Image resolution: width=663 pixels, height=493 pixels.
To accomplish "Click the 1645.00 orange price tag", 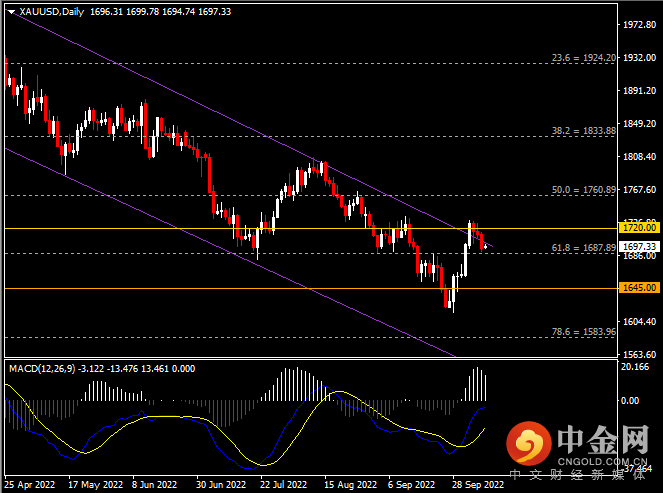I will click(639, 288).
